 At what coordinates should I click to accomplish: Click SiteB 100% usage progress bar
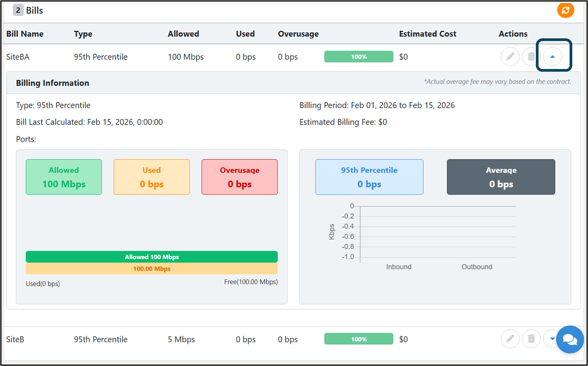click(x=359, y=339)
